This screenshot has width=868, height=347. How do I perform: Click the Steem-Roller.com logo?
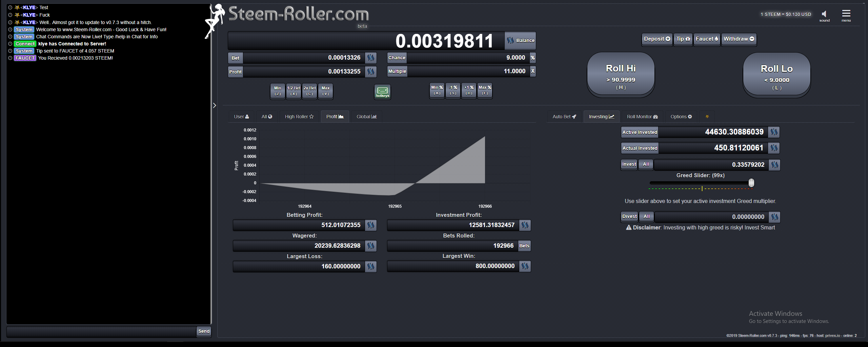coord(298,14)
